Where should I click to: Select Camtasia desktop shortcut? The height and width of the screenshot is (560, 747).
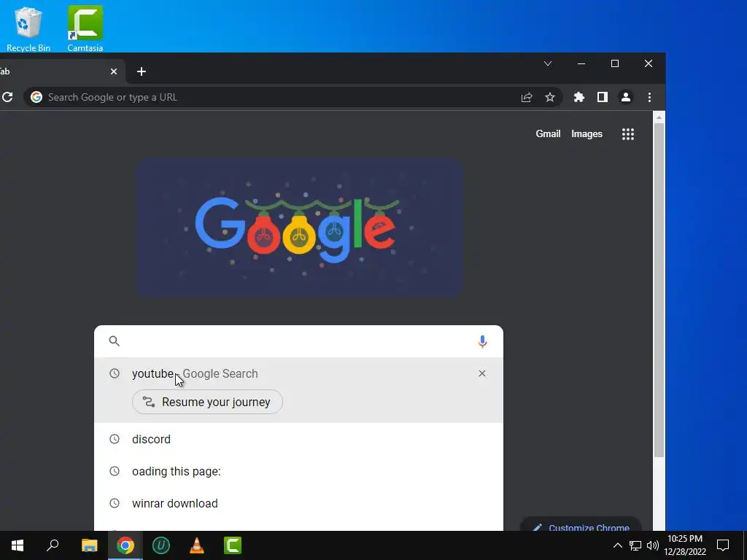pyautogui.click(x=85, y=28)
